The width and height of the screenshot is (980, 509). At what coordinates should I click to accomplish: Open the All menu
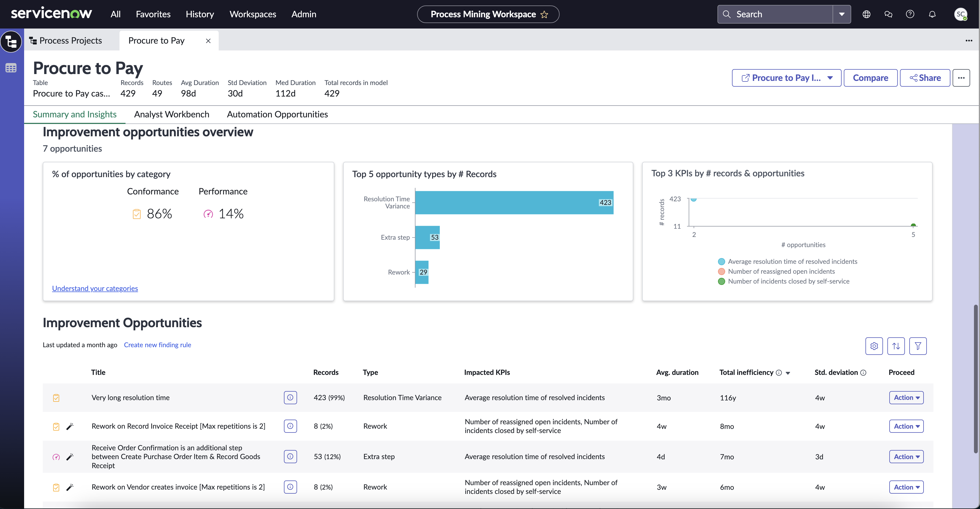point(116,14)
